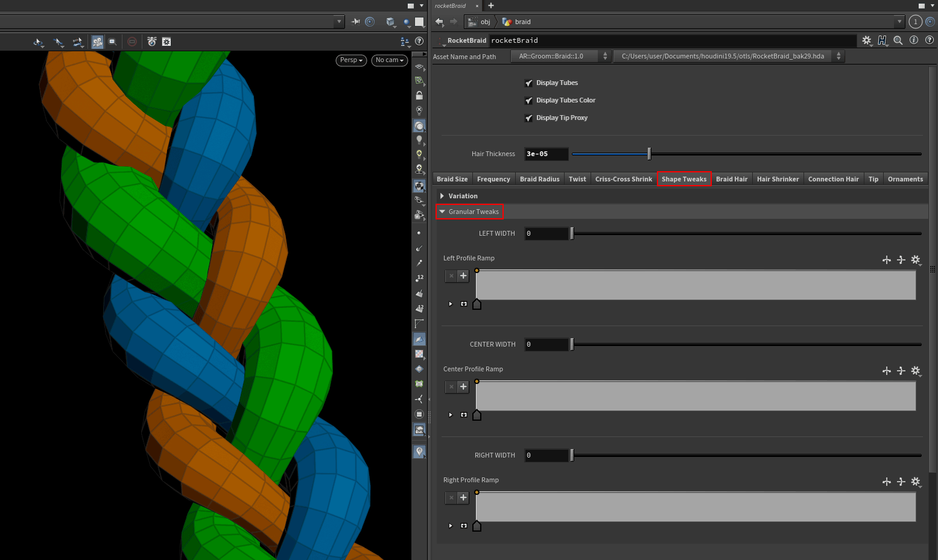Click the Hair Thickness value field
The height and width of the screenshot is (560, 938).
[547, 154]
